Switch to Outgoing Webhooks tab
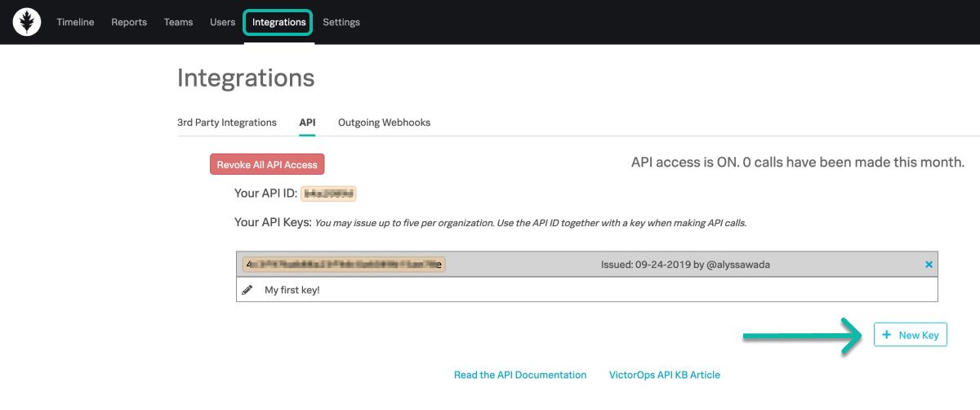This screenshot has width=980, height=410. point(384,123)
